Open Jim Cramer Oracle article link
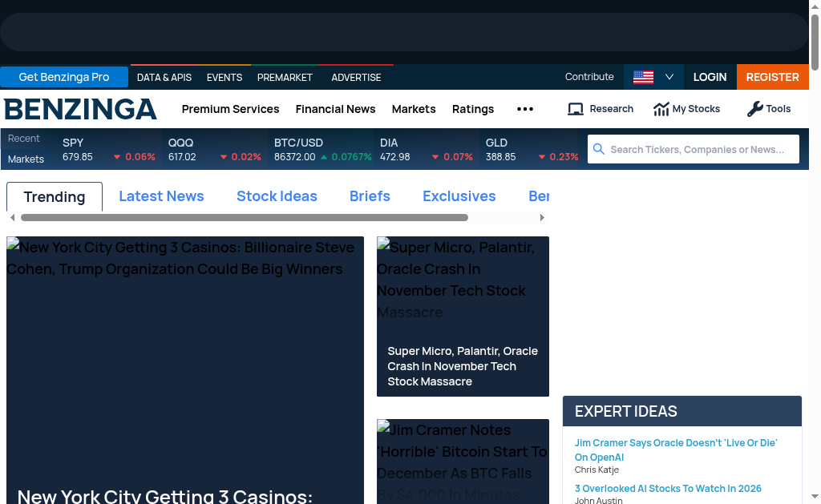 point(676,450)
